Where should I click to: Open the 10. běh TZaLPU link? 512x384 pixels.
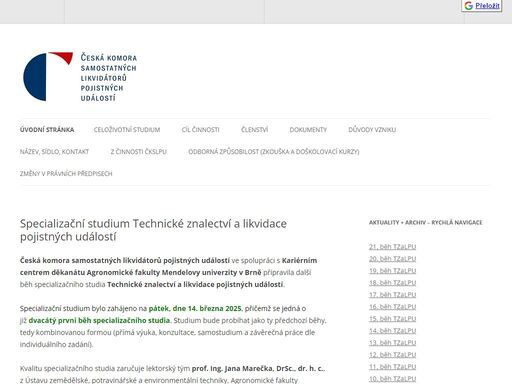point(392,379)
